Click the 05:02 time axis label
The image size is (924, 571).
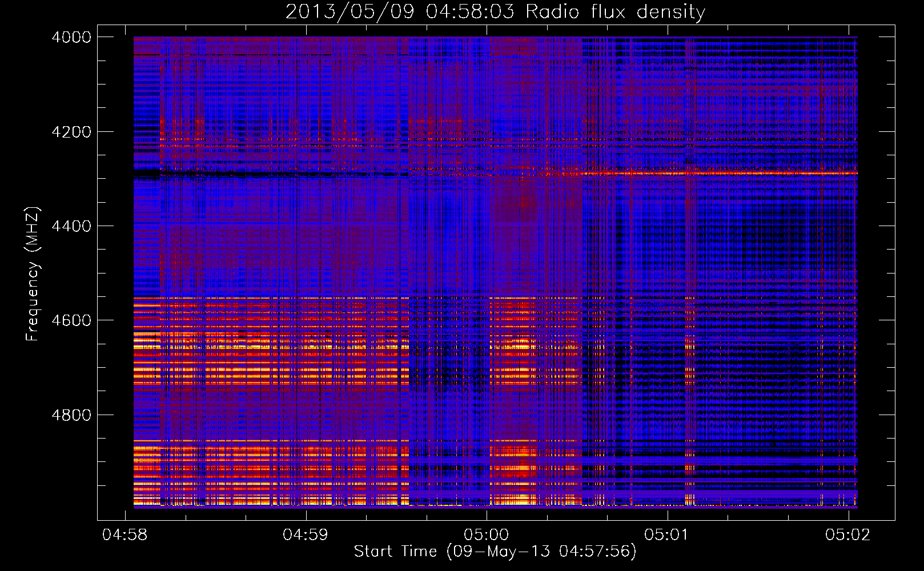[x=848, y=535]
